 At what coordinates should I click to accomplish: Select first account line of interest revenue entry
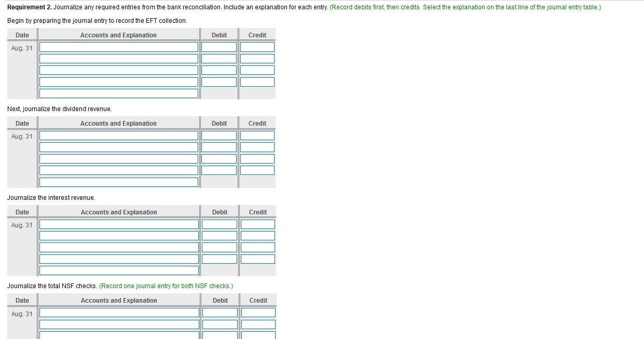tap(119, 224)
